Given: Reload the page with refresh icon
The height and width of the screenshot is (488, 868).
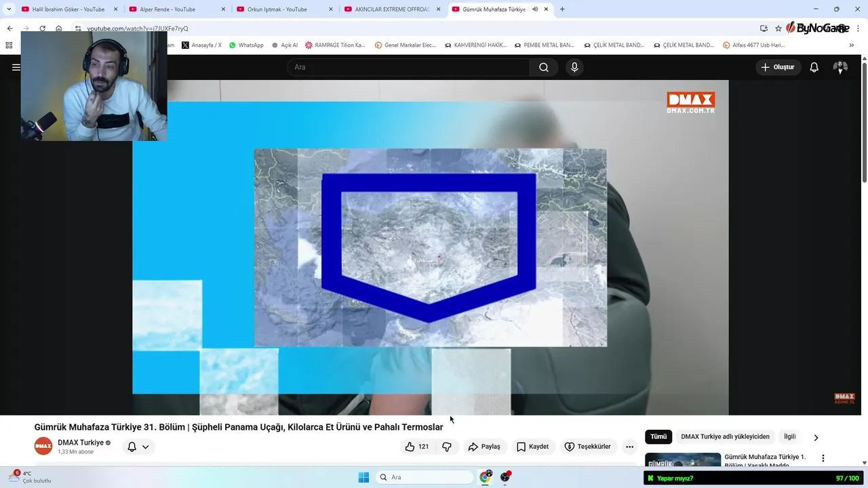Looking at the screenshot, I should 42,28.
